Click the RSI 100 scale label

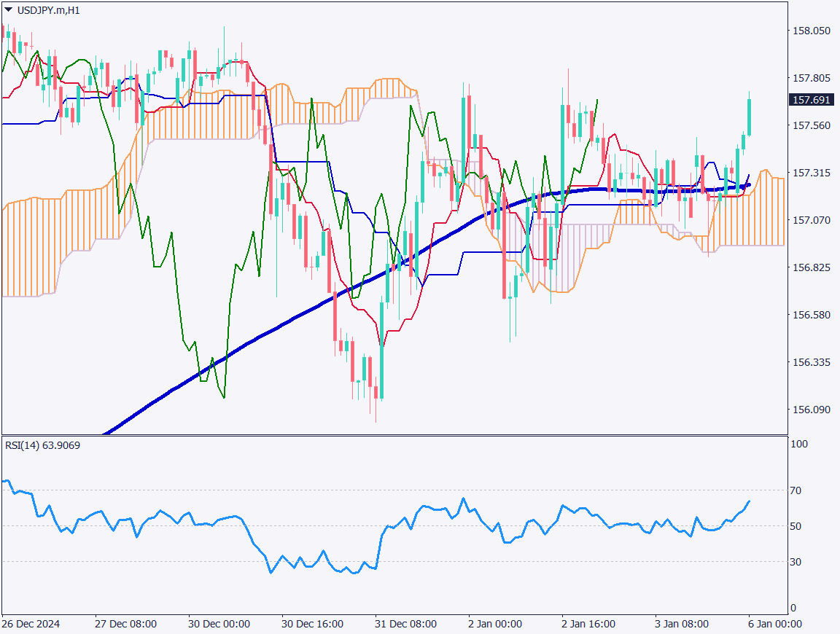(798, 443)
